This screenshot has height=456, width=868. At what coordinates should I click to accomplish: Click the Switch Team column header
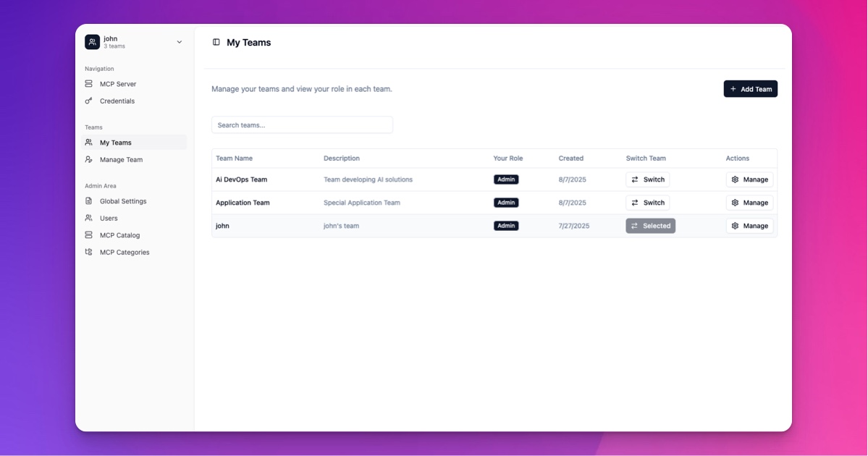click(x=646, y=159)
